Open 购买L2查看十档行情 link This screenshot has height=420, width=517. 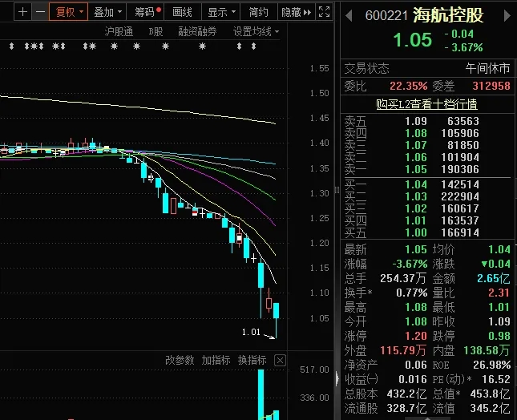click(x=427, y=104)
